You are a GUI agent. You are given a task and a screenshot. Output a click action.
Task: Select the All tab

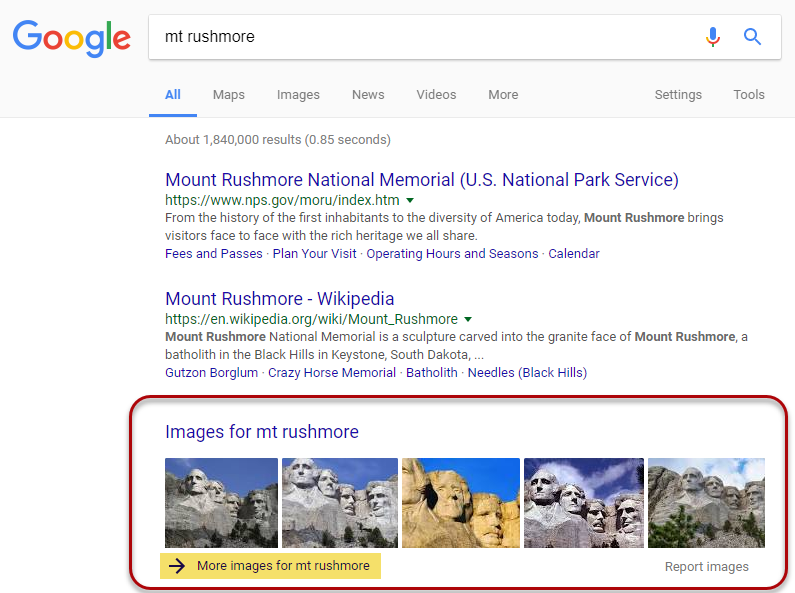click(172, 95)
